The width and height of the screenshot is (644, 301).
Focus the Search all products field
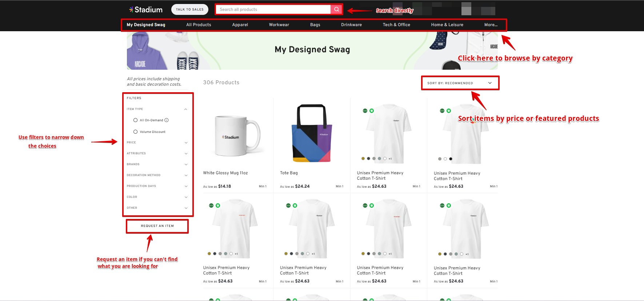pos(273,9)
